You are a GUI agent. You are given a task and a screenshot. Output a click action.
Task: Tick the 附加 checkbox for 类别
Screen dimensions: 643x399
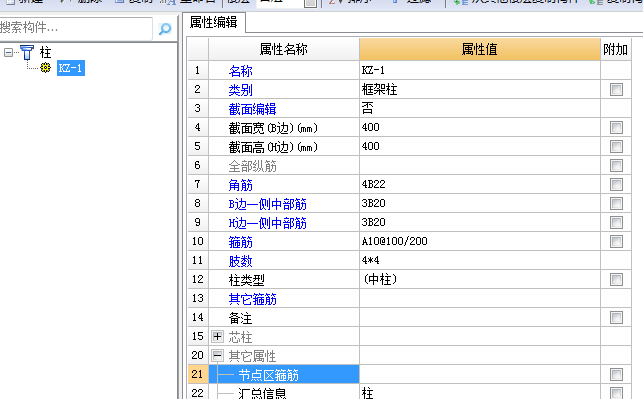(x=616, y=89)
